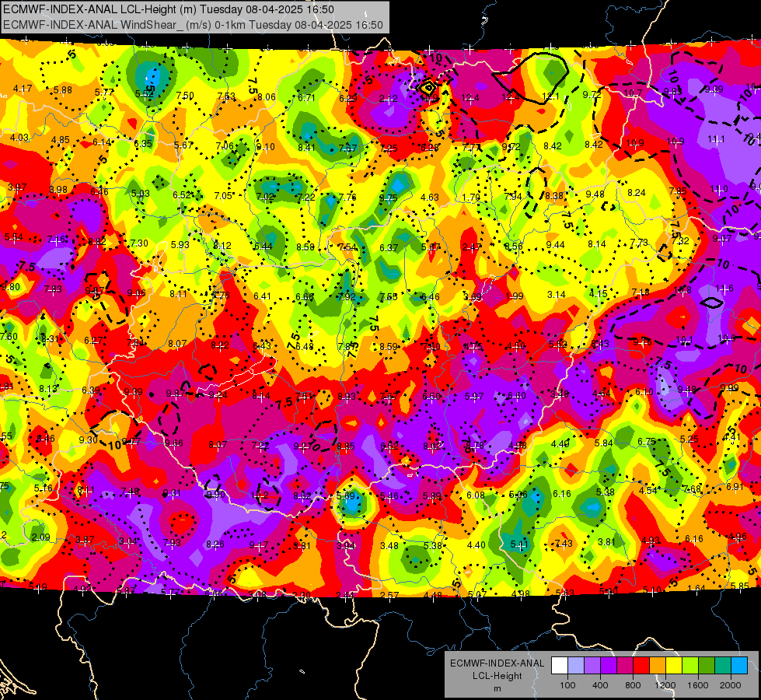
Task: Click the 8.06 wind shear value
Action: tap(267, 96)
